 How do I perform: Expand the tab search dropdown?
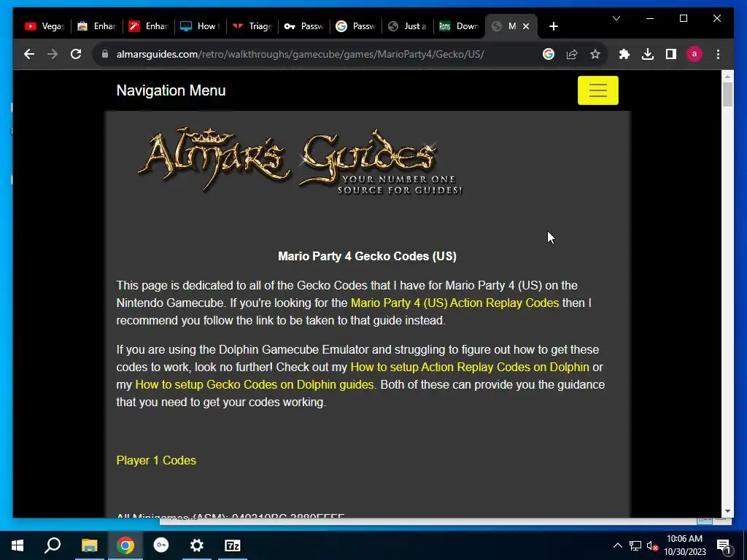pos(616,18)
